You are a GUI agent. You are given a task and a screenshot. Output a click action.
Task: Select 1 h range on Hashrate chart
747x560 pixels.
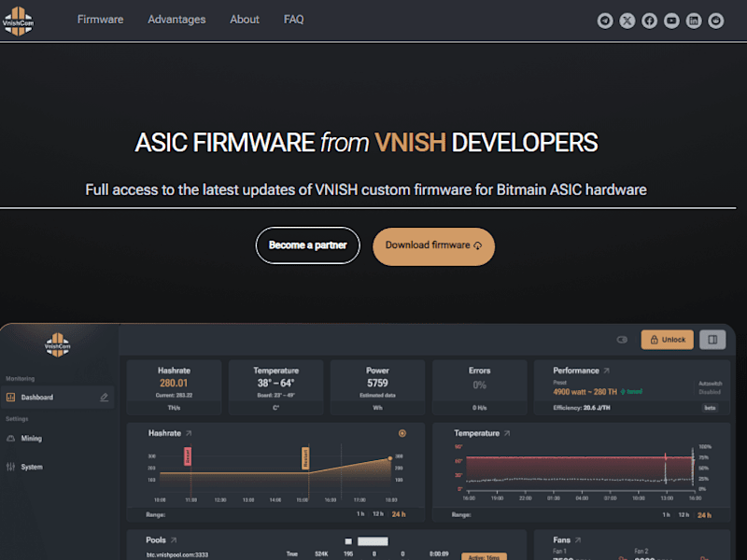(x=360, y=514)
